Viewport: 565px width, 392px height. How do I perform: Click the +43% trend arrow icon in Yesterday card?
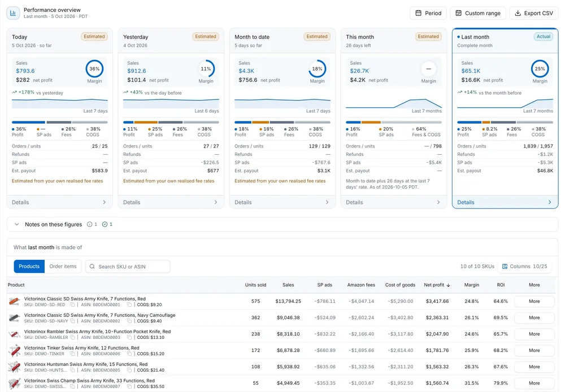pyautogui.click(x=126, y=92)
